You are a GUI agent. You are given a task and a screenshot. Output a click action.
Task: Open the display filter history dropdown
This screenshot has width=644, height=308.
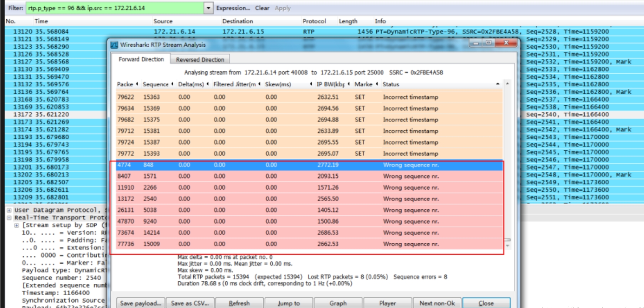click(x=208, y=8)
